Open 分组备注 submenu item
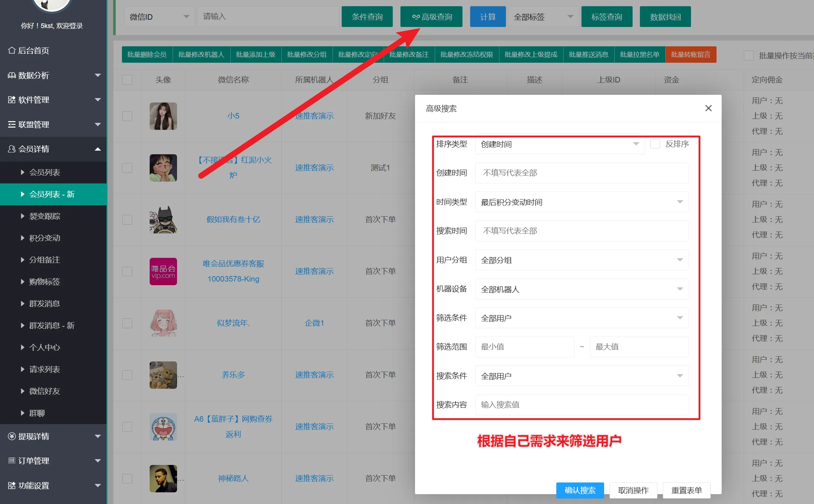Viewport: 814px width, 504px height. (53, 260)
